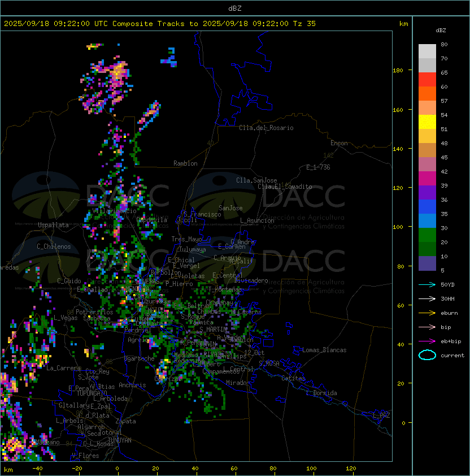The height and width of the screenshot is (476, 470).
Task: Click the 'L_Dormida' place label
Action: [x=321, y=393]
